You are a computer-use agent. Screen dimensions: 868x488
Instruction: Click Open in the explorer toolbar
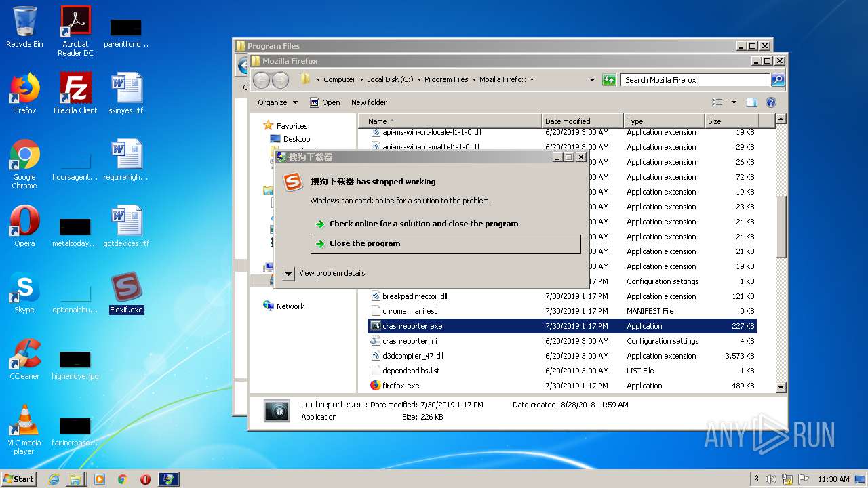(x=325, y=102)
